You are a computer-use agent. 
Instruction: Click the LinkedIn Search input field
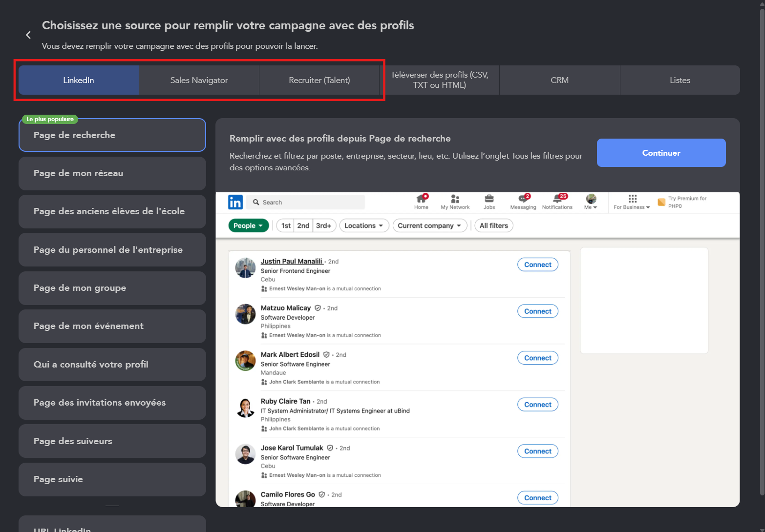tap(306, 202)
